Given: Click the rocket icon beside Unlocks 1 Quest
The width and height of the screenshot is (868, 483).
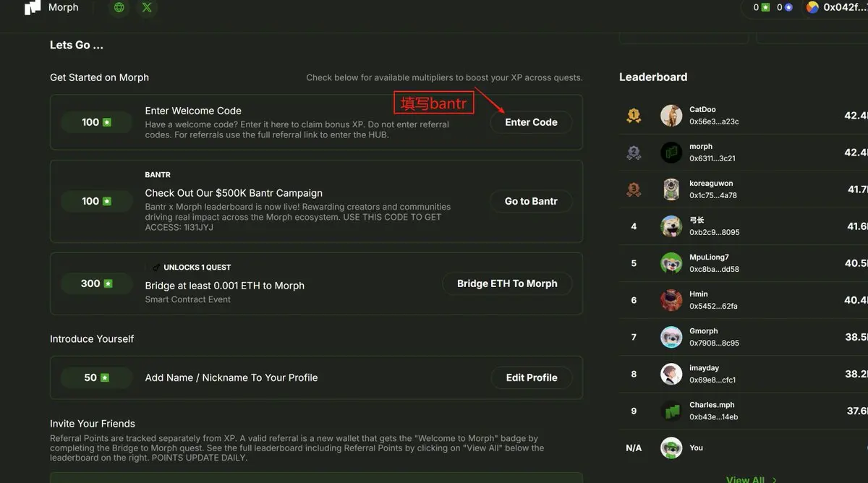Looking at the screenshot, I should pyautogui.click(x=156, y=268).
